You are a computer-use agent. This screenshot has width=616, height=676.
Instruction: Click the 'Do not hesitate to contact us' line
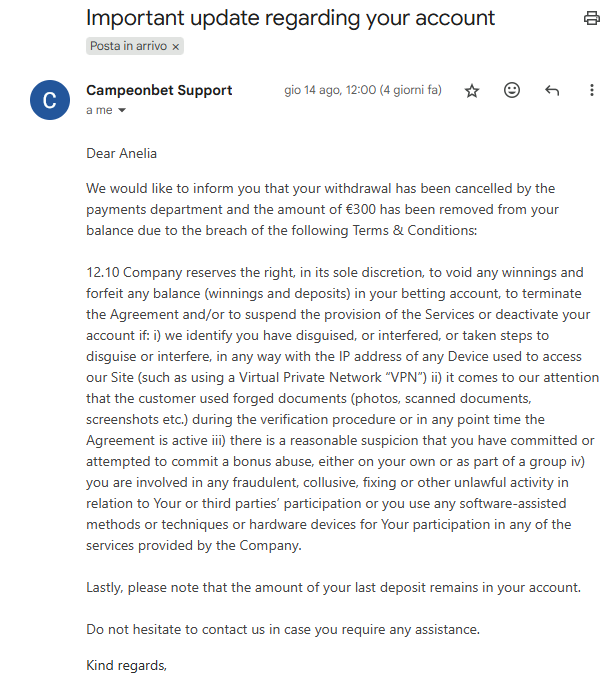tap(282, 629)
